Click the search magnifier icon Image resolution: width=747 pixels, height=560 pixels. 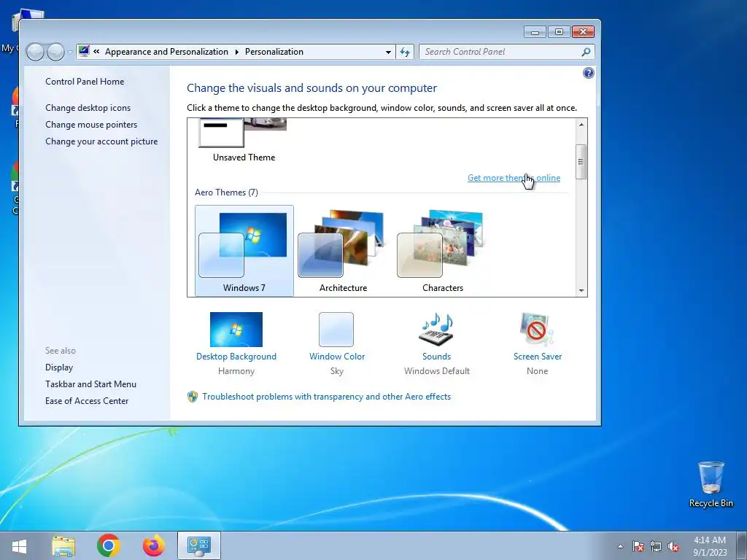point(586,52)
